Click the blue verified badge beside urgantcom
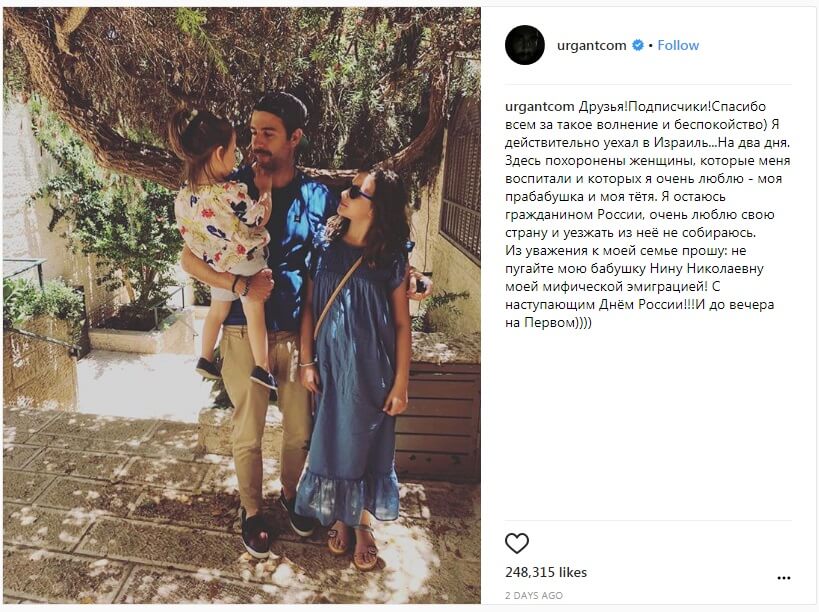The width and height of the screenshot is (819, 612). pyautogui.click(x=638, y=45)
